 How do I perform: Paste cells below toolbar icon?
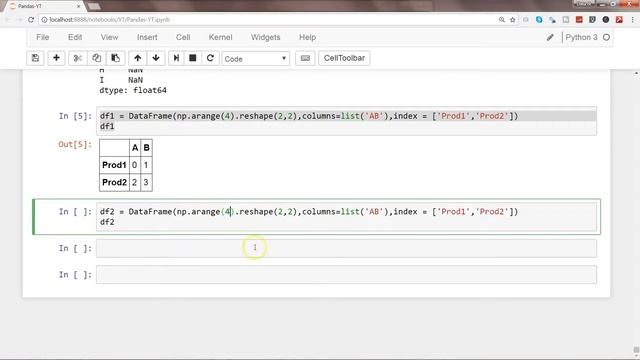[116, 58]
